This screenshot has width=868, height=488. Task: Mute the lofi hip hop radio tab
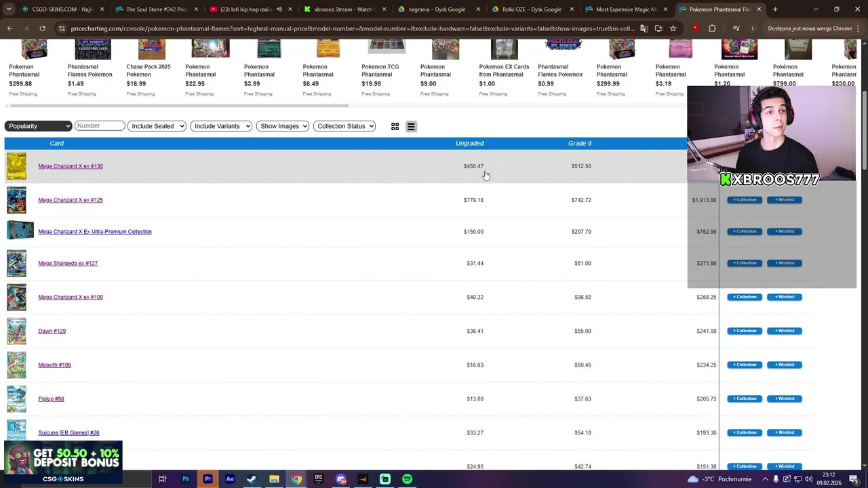[x=279, y=9]
